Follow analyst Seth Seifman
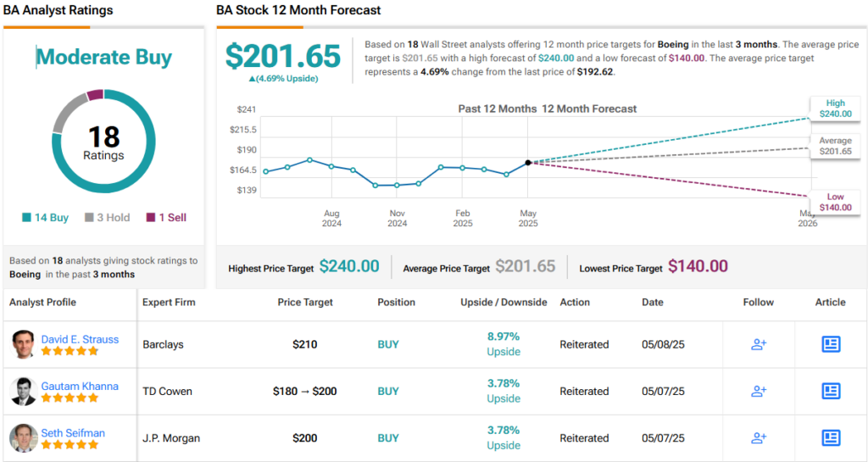 point(759,438)
